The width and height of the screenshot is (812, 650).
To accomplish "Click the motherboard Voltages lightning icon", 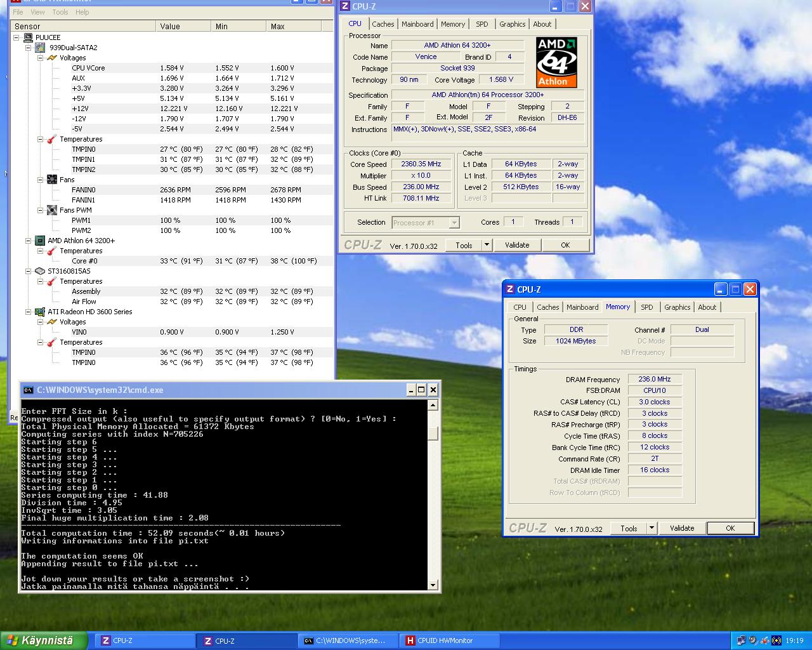I will click(52, 58).
